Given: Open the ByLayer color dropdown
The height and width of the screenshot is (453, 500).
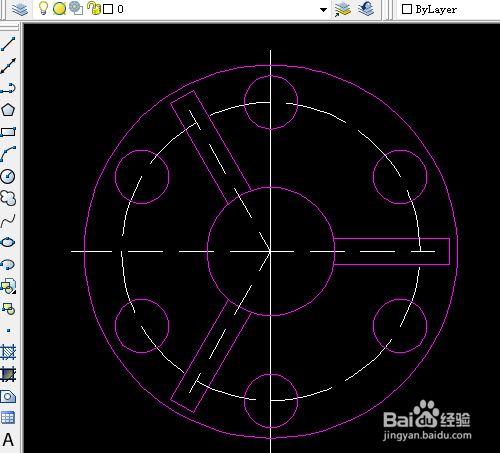Looking at the screenshot, I should pyautogui.click(x=447, y=9).
